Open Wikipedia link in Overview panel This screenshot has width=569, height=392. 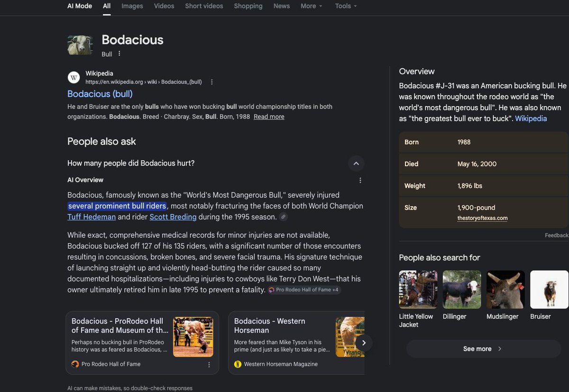tap(531, 119)
